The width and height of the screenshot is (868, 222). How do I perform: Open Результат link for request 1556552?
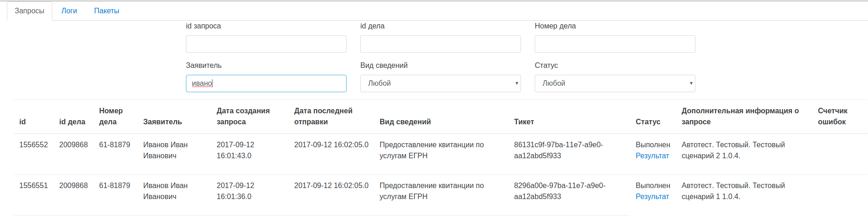click(x=652, y=156)
